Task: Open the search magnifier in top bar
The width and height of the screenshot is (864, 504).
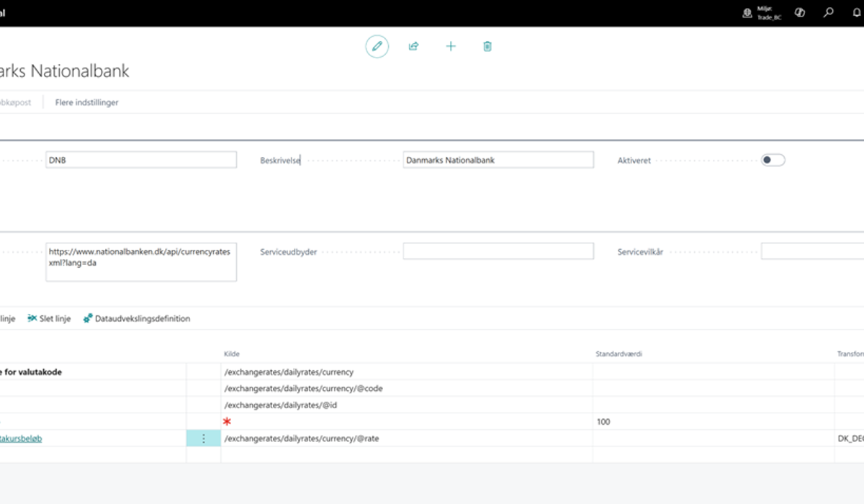Action: [829, 12]
